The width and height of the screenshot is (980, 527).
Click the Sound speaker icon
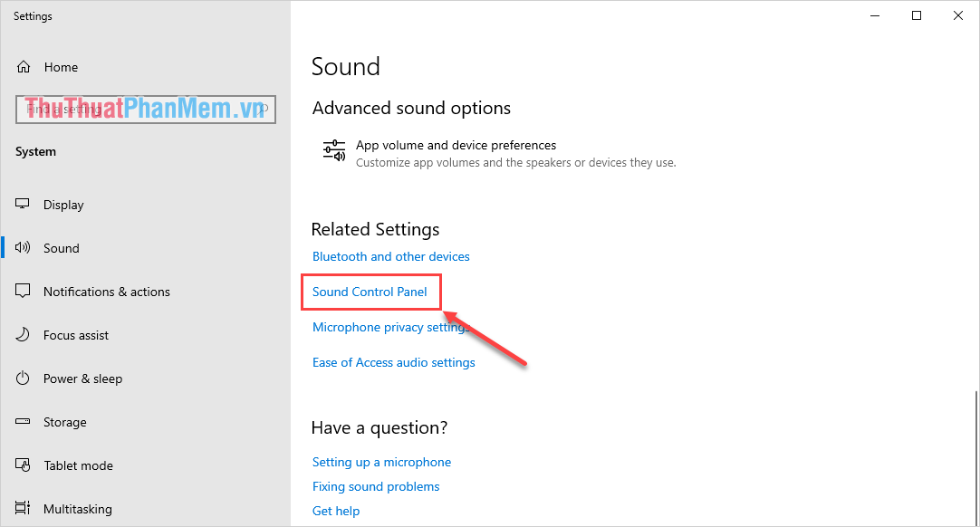pos(22,247)
